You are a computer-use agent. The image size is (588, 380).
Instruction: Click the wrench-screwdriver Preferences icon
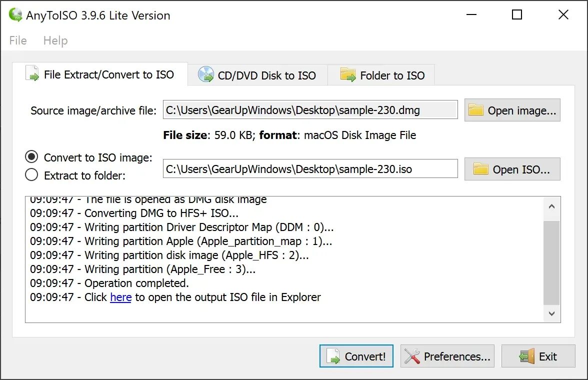412,356
